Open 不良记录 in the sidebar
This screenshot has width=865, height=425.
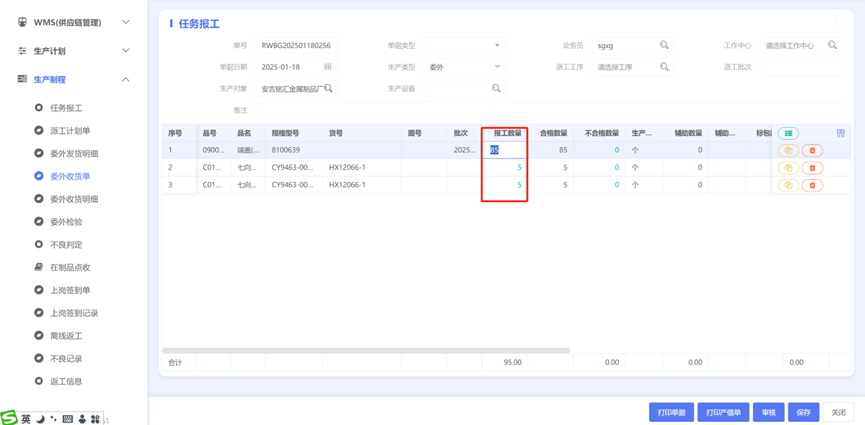click(66, 359)
